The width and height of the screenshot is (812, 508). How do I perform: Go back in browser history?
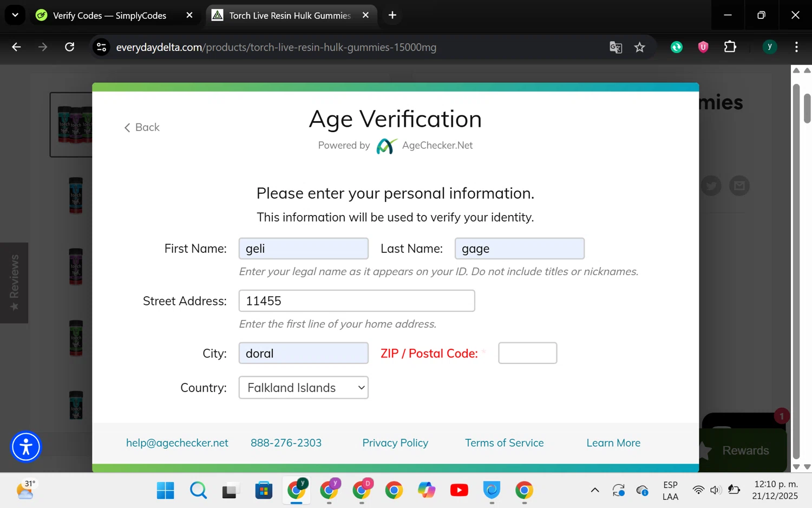[x=16, y=47]
